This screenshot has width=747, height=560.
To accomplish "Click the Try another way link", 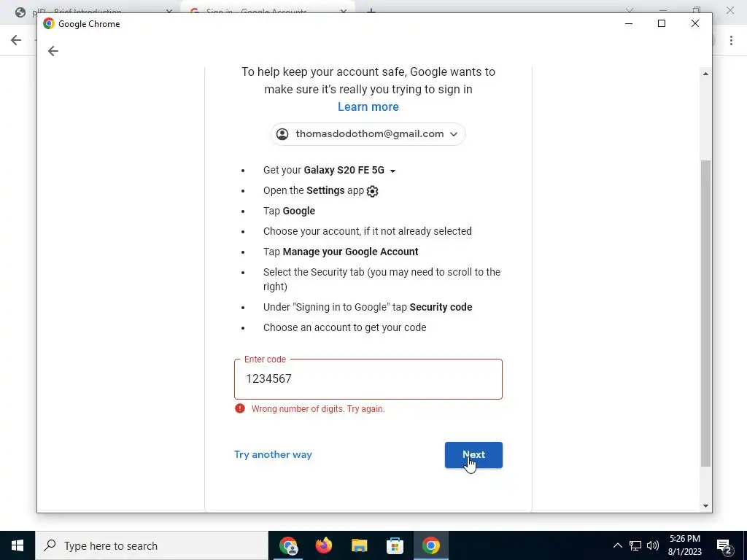I will (273, 455).
